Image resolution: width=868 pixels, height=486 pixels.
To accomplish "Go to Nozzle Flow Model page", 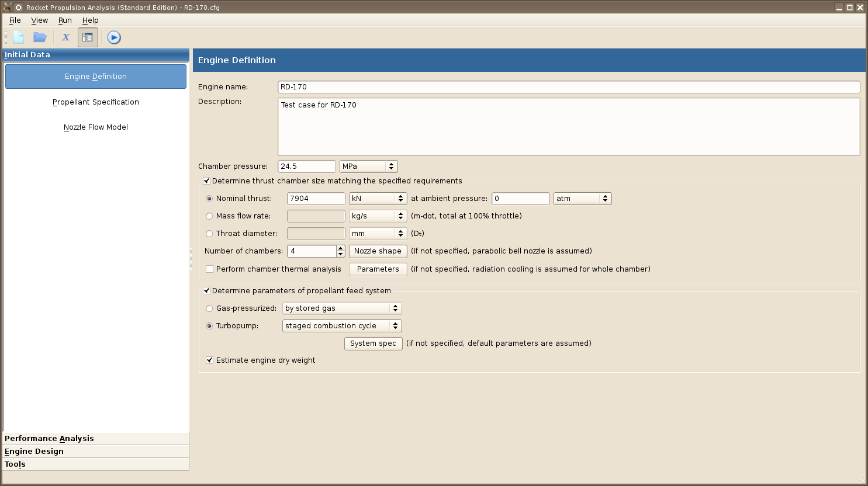I will [x=96, y=127].
